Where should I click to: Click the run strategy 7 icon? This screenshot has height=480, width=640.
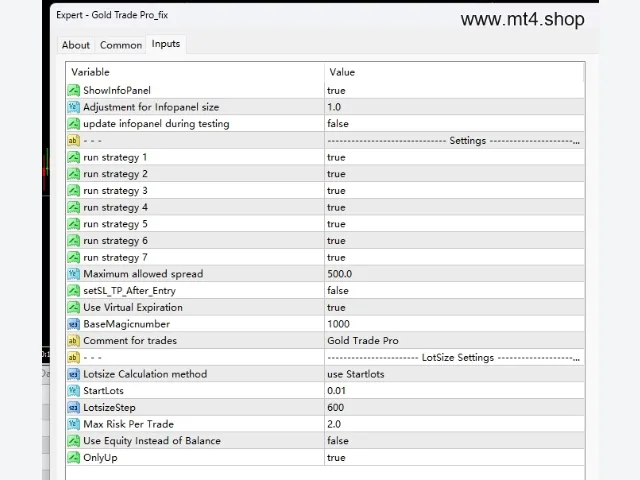pyautogui.click(x=73, y=257)
